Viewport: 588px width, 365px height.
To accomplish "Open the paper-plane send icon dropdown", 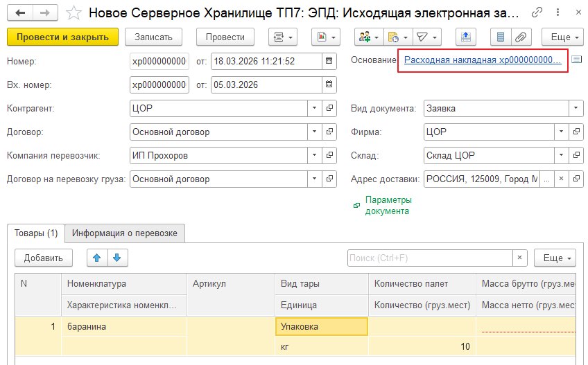I will pos(427,37).
